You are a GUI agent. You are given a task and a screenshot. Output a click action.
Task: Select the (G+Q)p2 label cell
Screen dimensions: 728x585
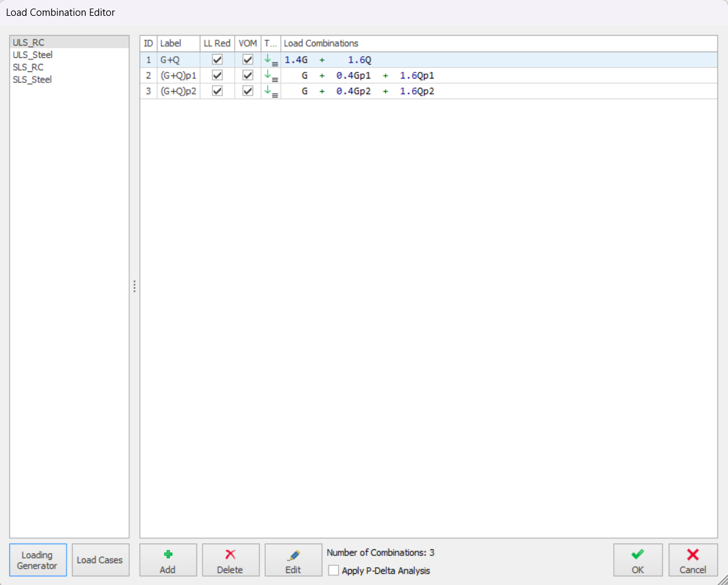pyautogui.click(x=179, y=92)
